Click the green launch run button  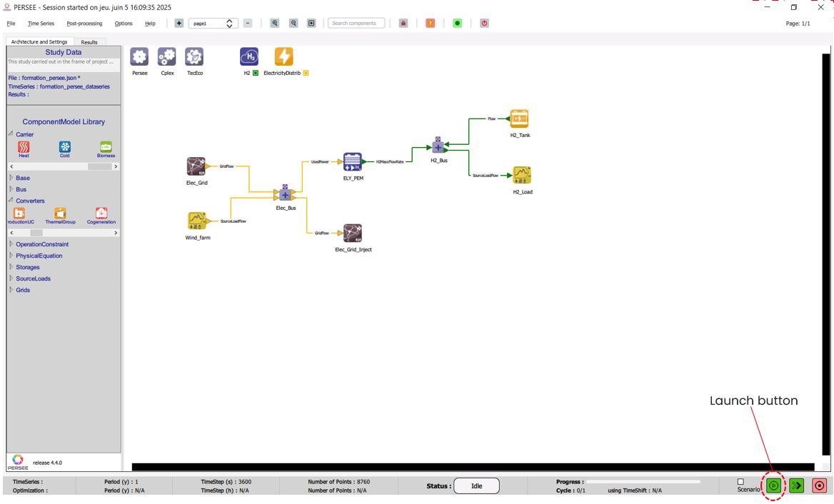(773, 485)
